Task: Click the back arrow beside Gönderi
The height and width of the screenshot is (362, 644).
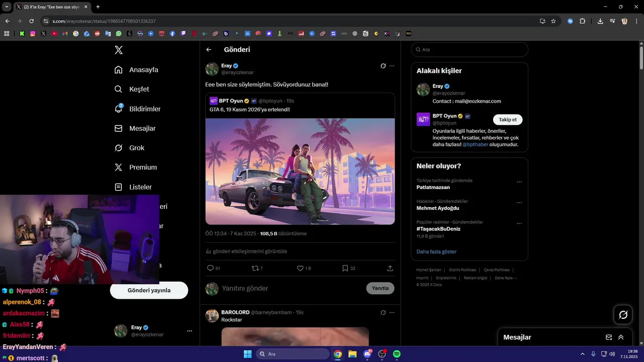Action: 209,50
